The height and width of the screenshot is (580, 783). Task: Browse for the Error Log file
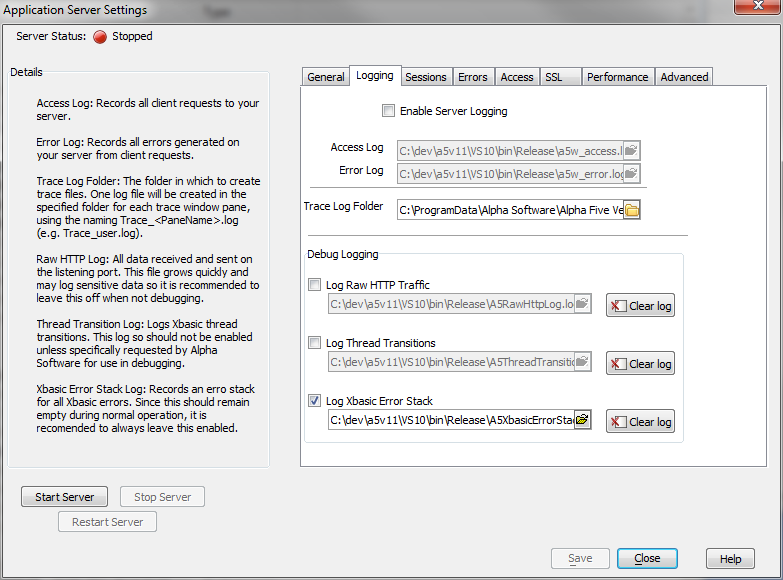[x=631, y=173]
